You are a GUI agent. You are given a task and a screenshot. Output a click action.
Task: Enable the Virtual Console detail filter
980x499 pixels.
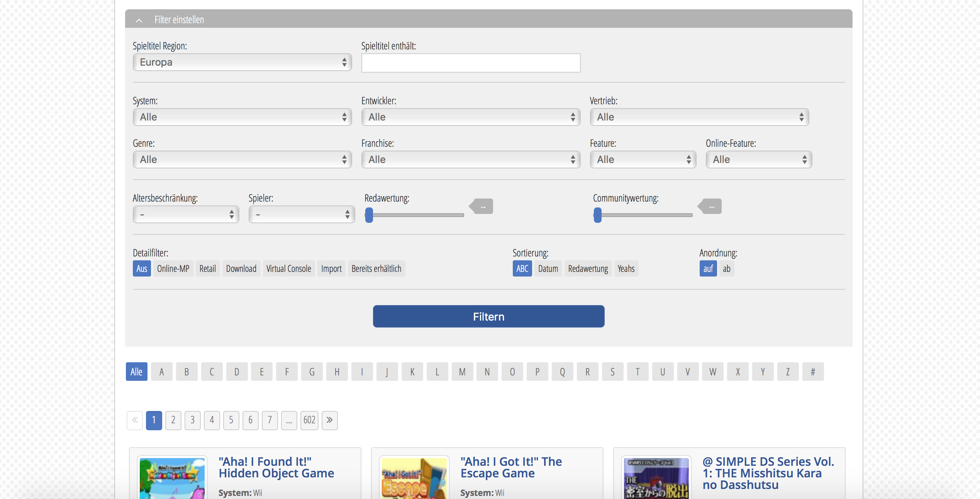[288, 269]
